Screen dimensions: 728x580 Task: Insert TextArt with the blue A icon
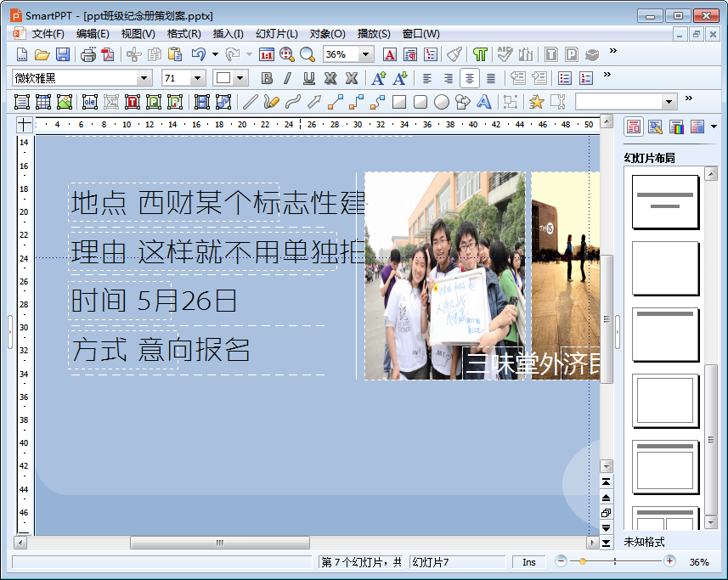point(484,102)
